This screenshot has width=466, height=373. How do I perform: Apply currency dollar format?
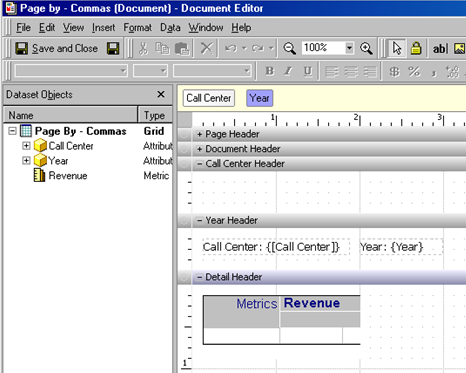395,72
